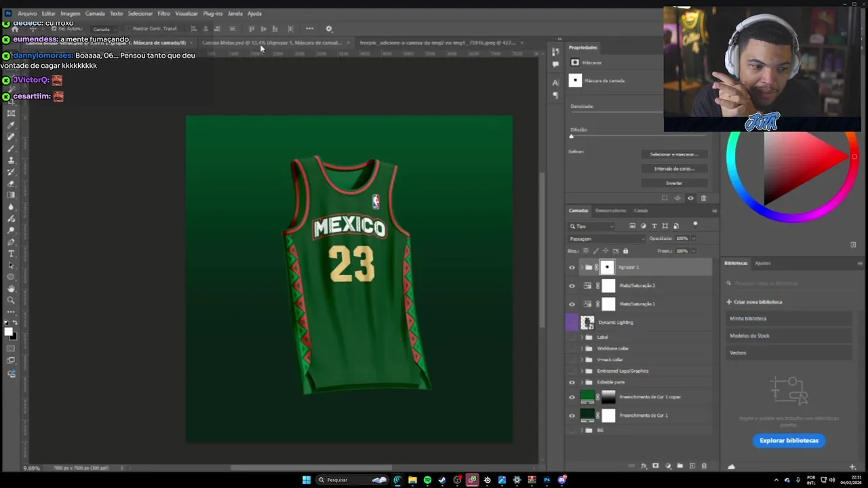Select the Clone Stamp tool
Screen dimensions: 868x488
tap(11, 160)
